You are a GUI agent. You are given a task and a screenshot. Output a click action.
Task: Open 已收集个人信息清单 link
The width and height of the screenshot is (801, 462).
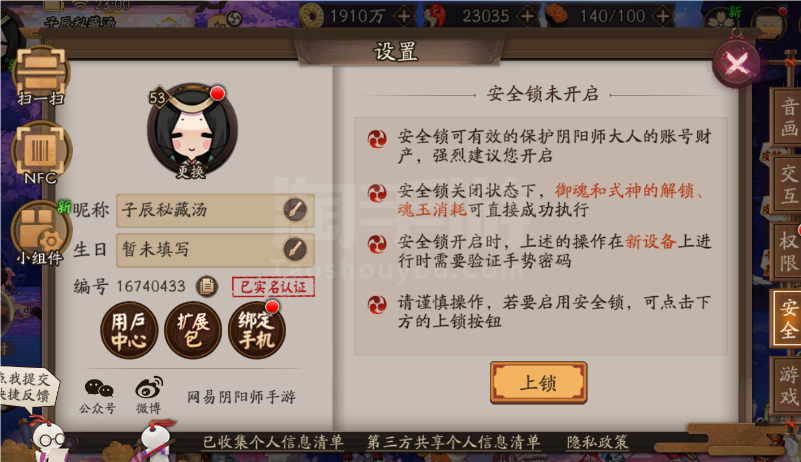tap(273, 442)
